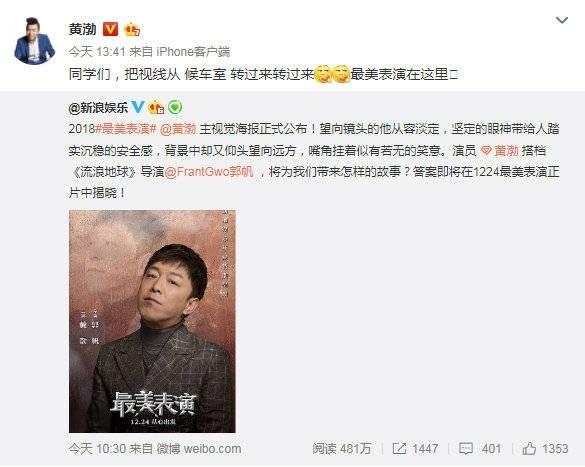Open 黄渤's profile avatar
Image resolution: width=585 pixels, height=467 pixels.
coord(35,41)
